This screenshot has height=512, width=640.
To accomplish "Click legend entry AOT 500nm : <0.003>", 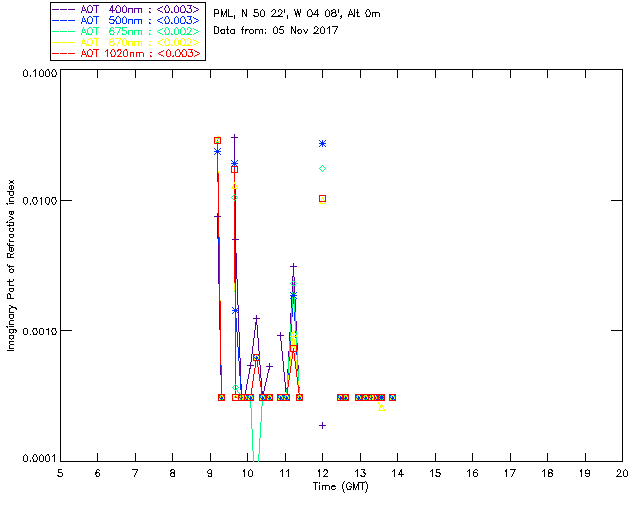I will [x=127, y=20].
